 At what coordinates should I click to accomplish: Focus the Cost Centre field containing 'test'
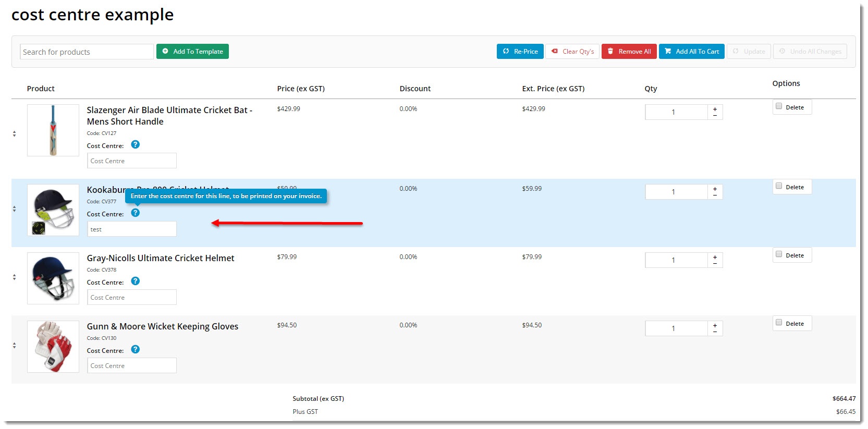(132, 229)
